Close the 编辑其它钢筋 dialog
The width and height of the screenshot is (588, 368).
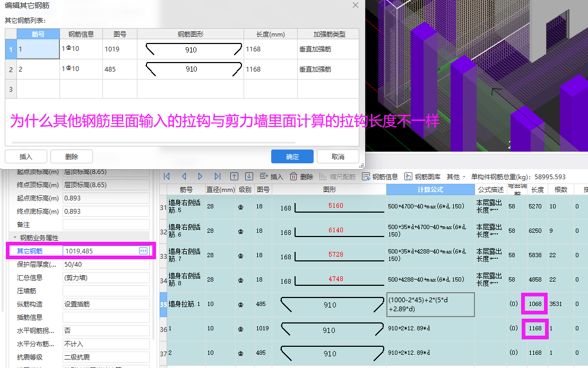pos(356,5)
